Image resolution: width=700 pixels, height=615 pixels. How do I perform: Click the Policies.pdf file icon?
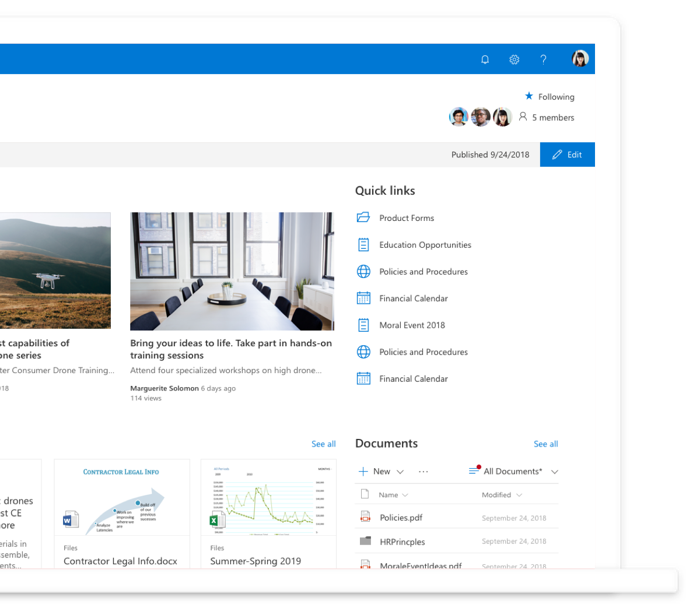pyautogui.click(x=365, y=517)
